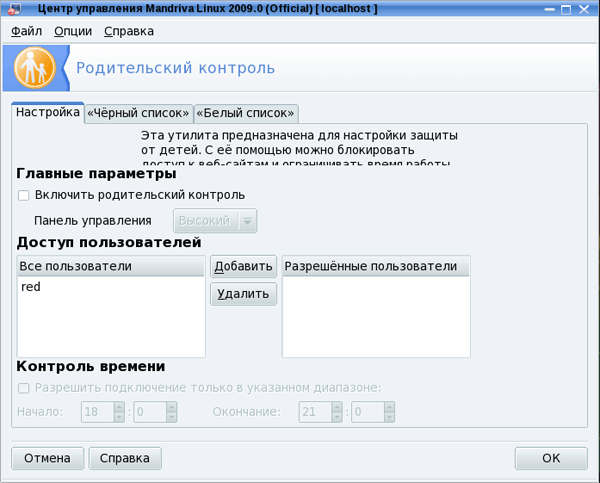
Task: Click inside the empty allowed users list
Action: click(x=376, y=317)
